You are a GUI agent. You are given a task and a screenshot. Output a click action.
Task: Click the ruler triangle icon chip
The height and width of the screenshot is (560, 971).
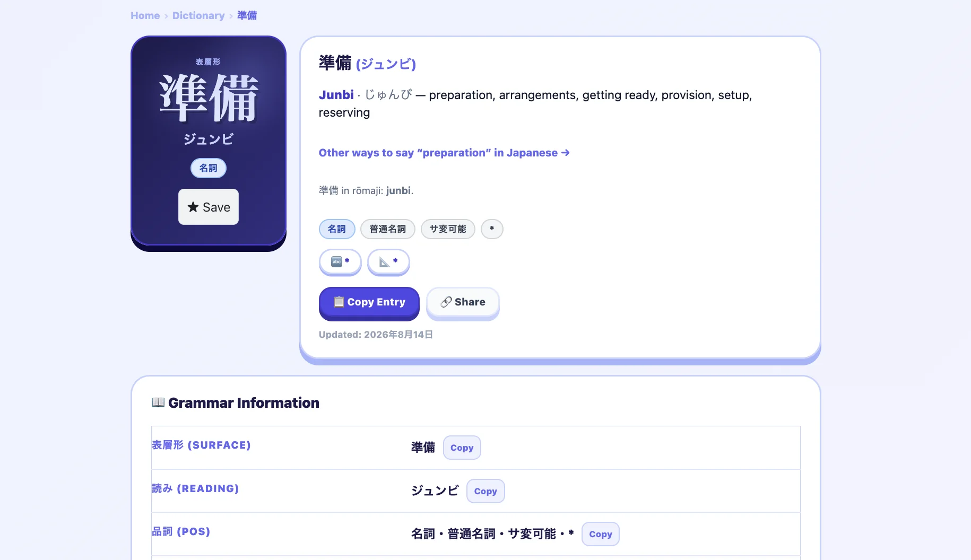point(388,261)
